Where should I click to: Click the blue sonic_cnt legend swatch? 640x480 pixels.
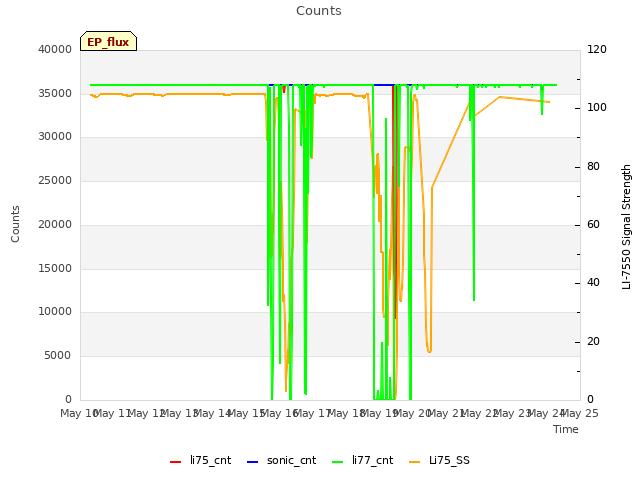coord(253,462)
